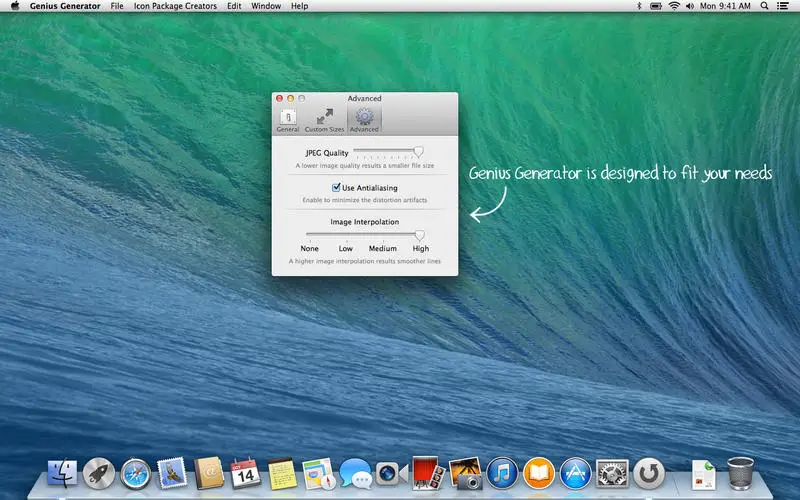Click the gray circular arrow dock icon
This screenshot has width=800, height=500.
pos(649,473)
